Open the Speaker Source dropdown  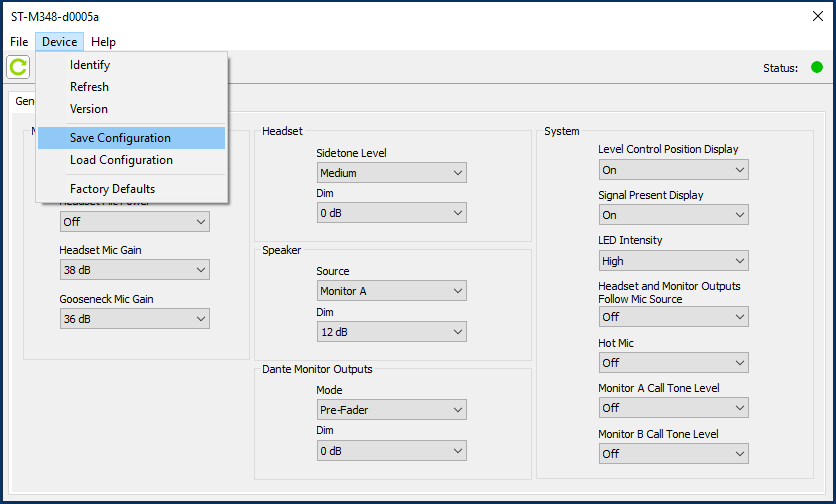pyautogui.click(x=391, y=291)
